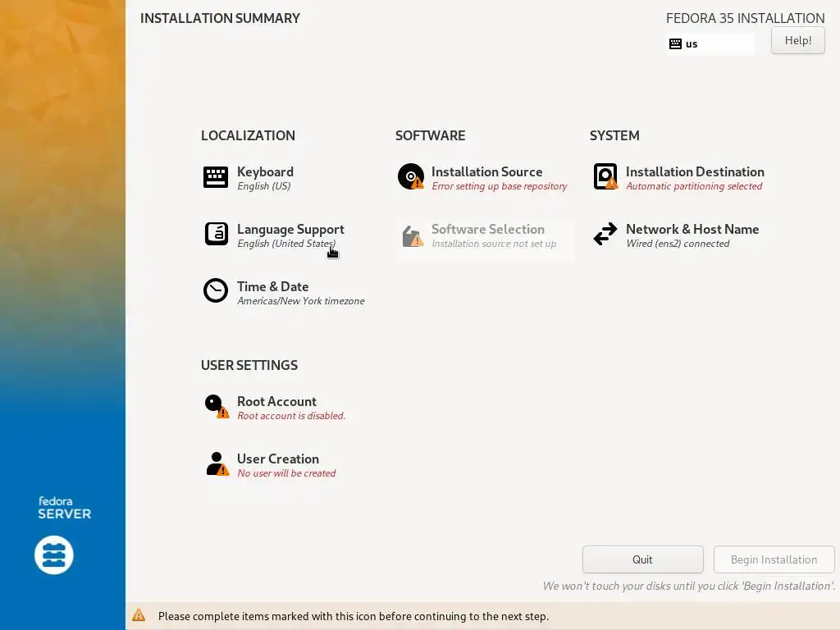Click 'Error setting up base repository' text
The image size is (840, 630).
coord(500,186)
